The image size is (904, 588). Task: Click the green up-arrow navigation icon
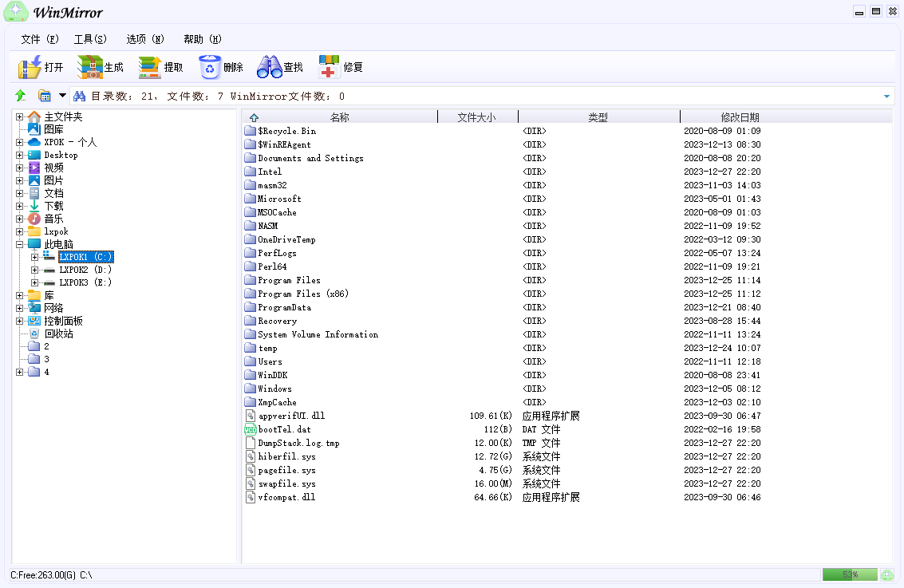click(21, 97)
